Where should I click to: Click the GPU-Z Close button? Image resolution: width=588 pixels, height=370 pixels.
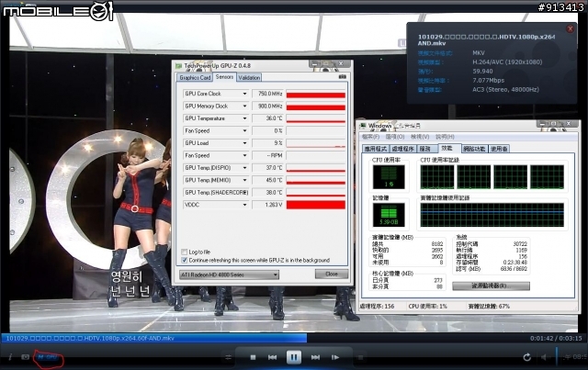(x=332, y=274)
